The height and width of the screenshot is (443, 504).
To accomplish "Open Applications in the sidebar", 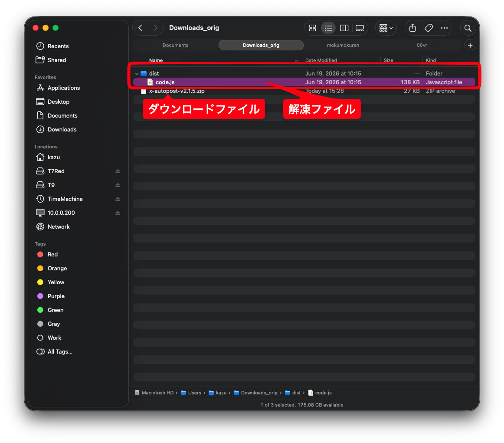I will point(64,88).
